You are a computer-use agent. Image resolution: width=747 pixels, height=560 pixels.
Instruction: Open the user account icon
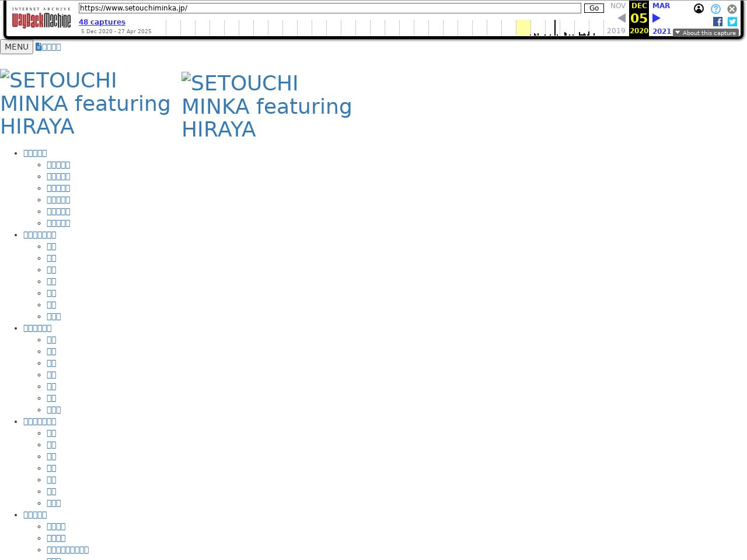pos(699,9)
